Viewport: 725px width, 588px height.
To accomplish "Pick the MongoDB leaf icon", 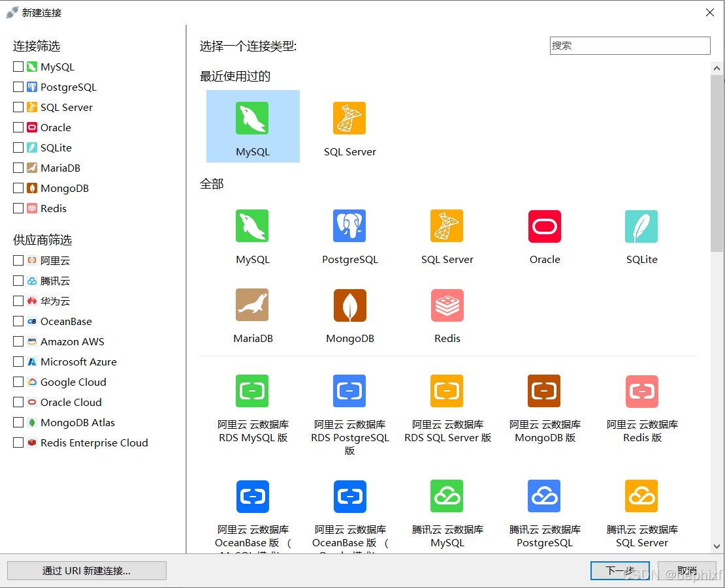I will [350, 305].
